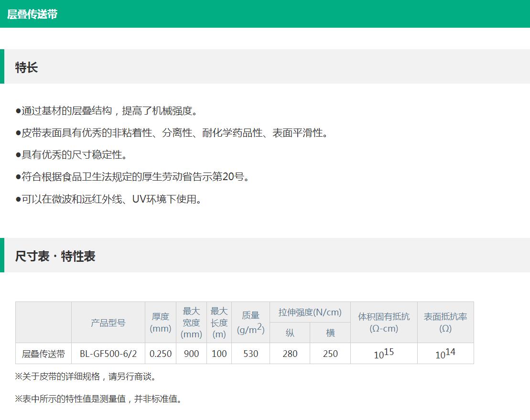
Task: Click the 最大长度 (m) column header
Action: pyautogui.click(x=219, y=323)
